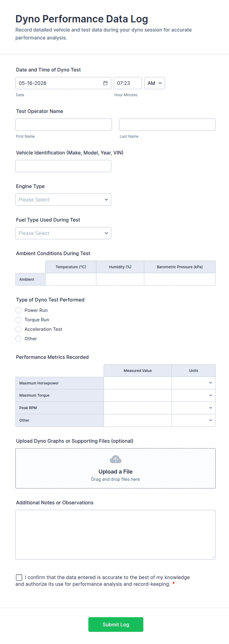Click the Additional Notes text area

coord(115,535)
